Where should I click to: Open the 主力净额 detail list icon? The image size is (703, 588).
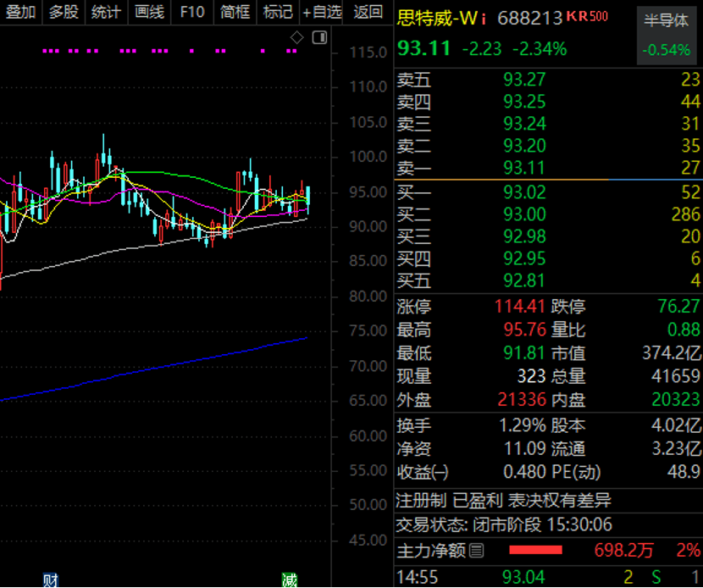coord(477,552)
